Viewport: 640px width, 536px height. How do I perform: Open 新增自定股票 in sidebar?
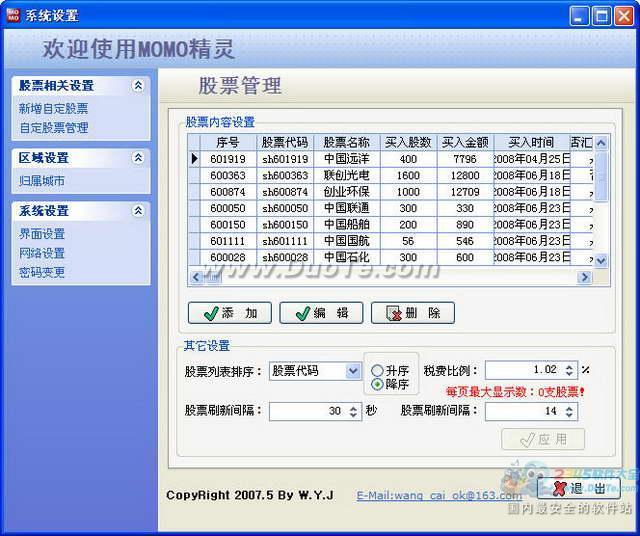(x=53, y=109)
